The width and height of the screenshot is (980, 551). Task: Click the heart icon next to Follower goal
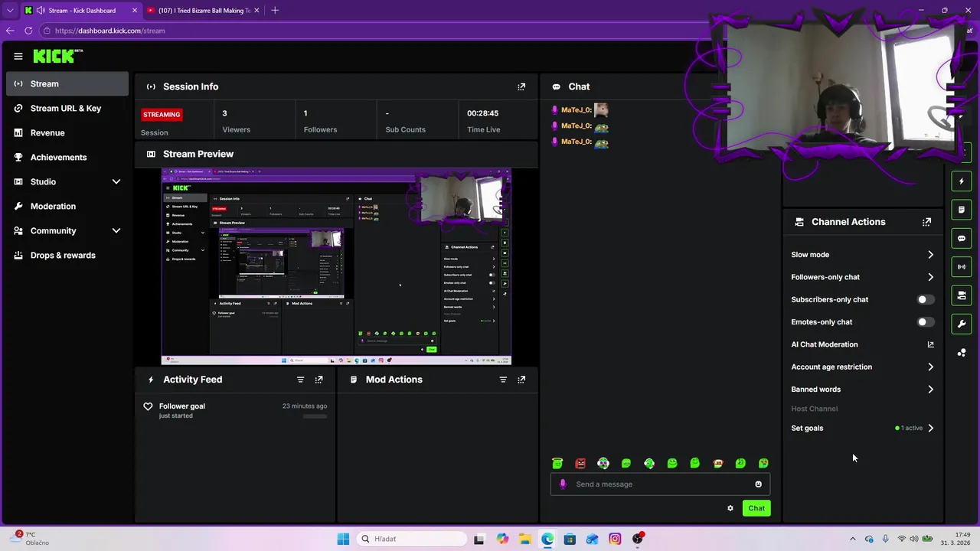coord(148,406)
